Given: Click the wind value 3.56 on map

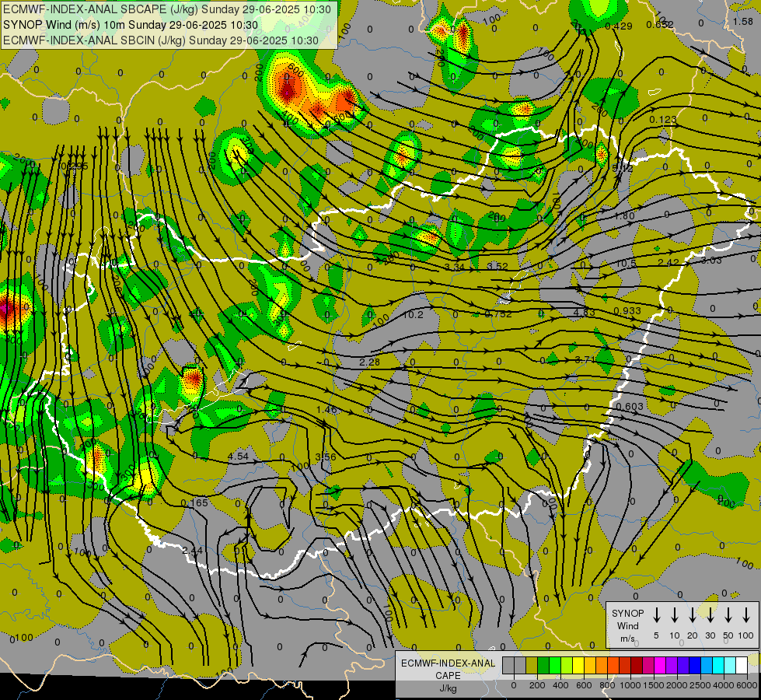Looking at the screenshot, I should [325, 457].
